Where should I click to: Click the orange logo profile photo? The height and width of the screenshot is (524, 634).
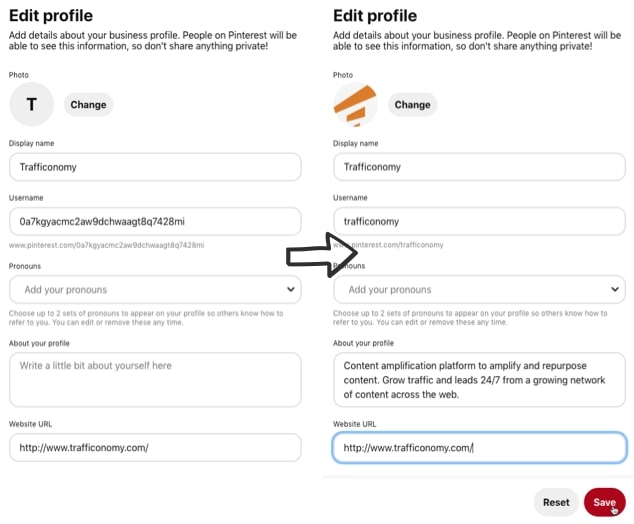[x=355, y=104]
